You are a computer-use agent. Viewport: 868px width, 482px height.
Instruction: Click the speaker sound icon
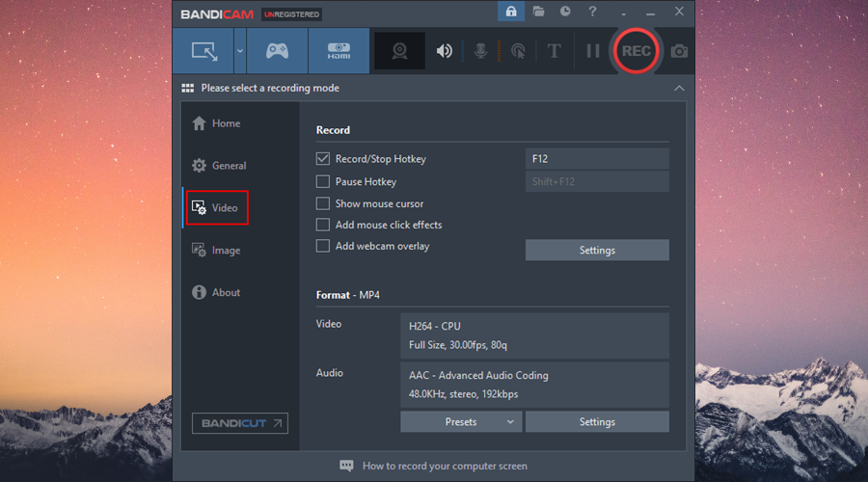(444, 51)
